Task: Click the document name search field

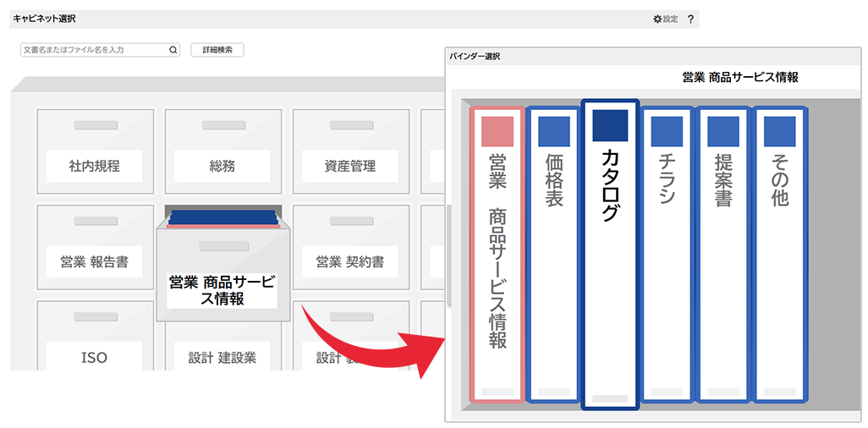Action: coord(93,50)
